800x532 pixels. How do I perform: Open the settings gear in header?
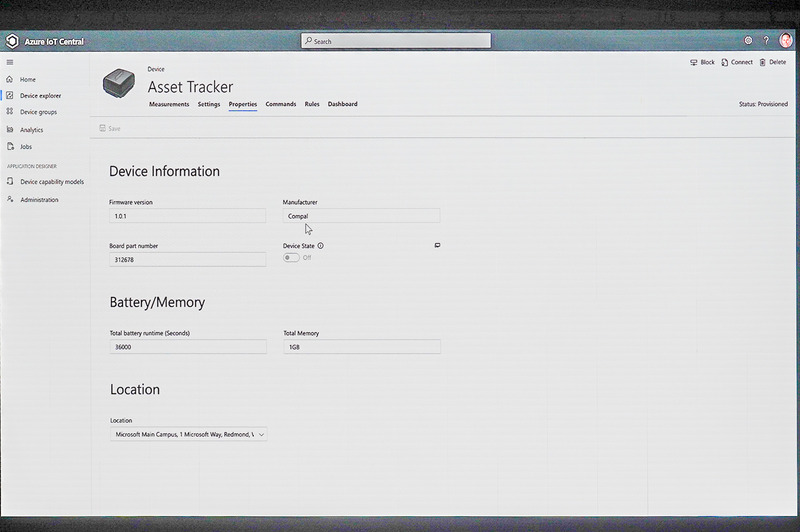click(748, 40)
